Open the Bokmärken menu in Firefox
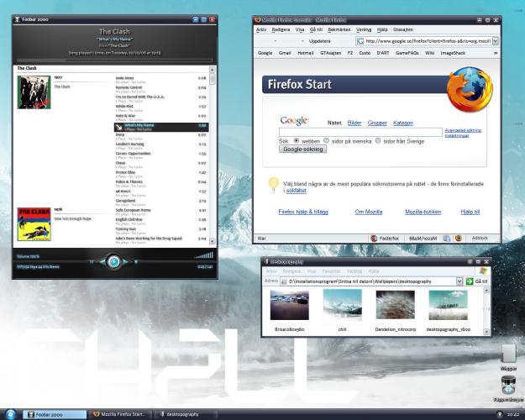 tap(339, 29)
